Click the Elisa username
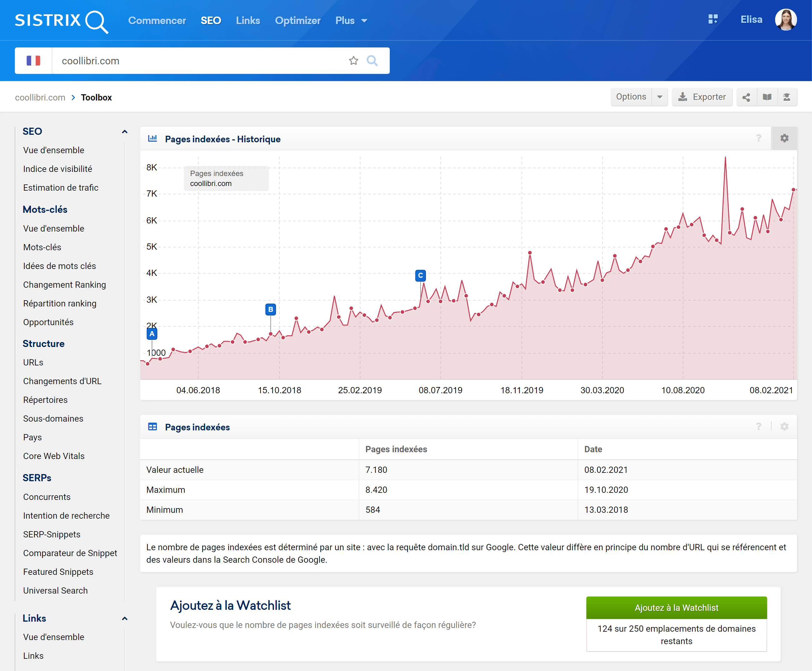Image resolution: width=812 pixels, height=671 pixels. pyautogui.click(x=751, y=19)
